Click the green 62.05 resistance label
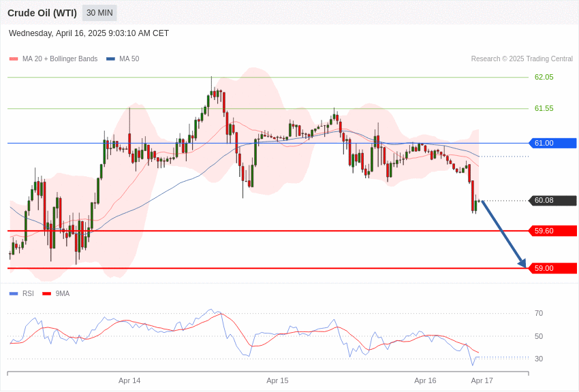The height and width of the screenshot is (392, 579). point(544,78)
